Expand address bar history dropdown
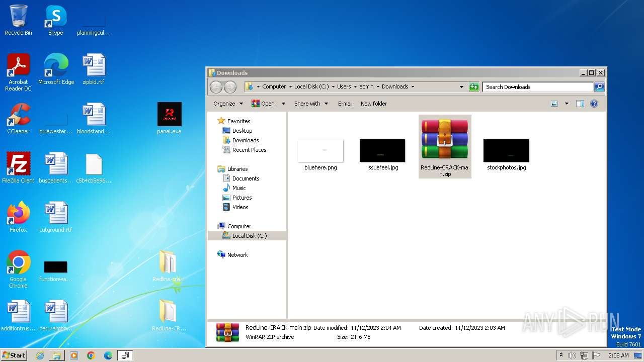This screenshot has width=644, height=362. [461, 87]
